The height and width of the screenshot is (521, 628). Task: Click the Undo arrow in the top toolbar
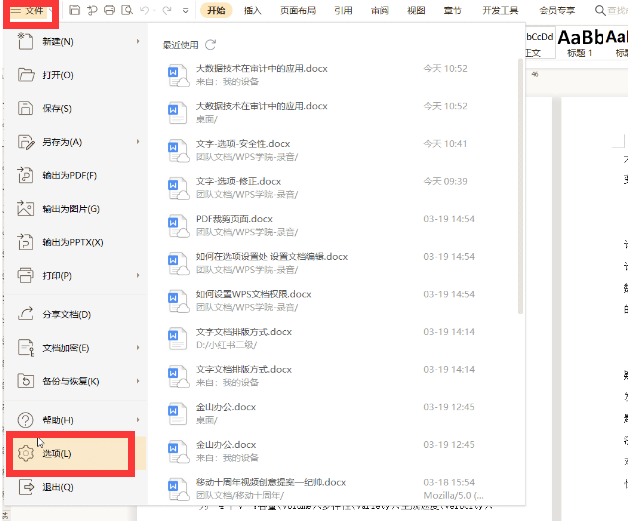click(147, 10)
